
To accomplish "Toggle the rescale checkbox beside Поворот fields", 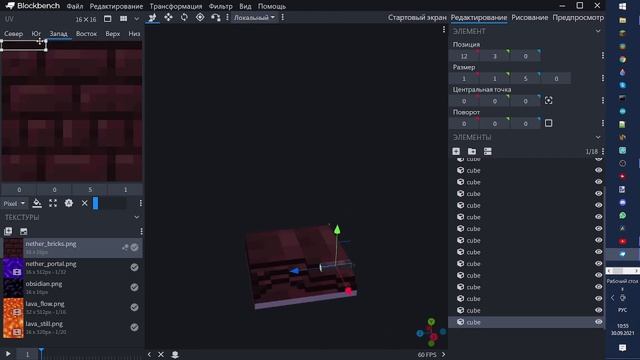I will (x=548, y=123).
